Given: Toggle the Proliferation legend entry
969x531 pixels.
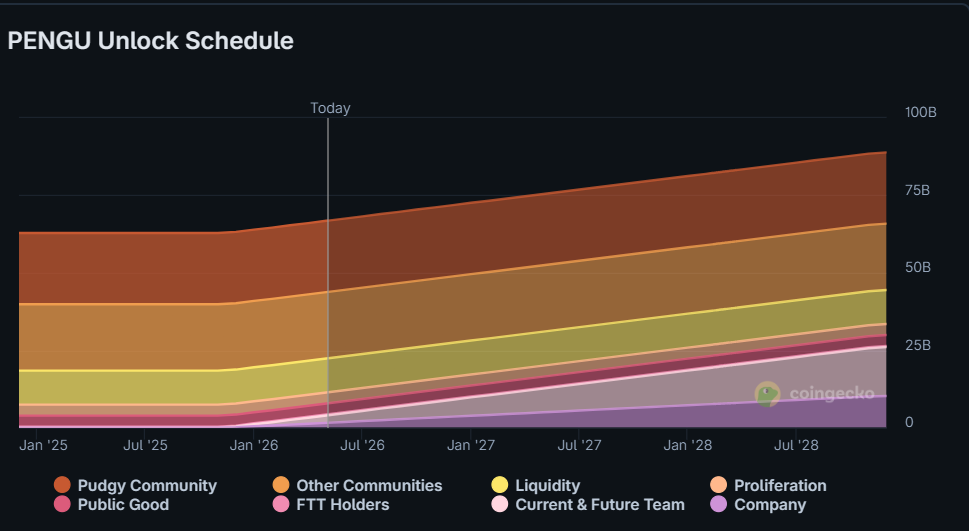Looking at the screenshot, I should 768,485.
